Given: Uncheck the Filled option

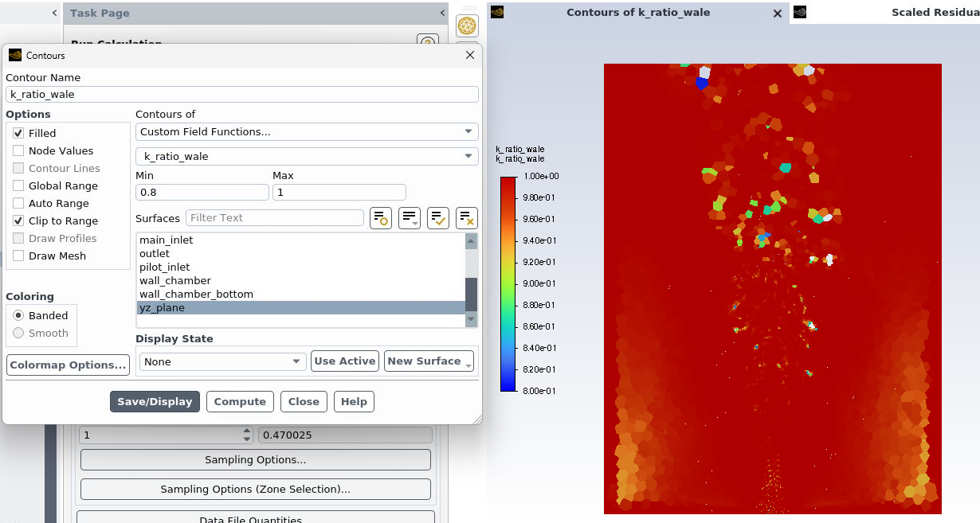Looking at the screenshot, I should tap(18, 134).
